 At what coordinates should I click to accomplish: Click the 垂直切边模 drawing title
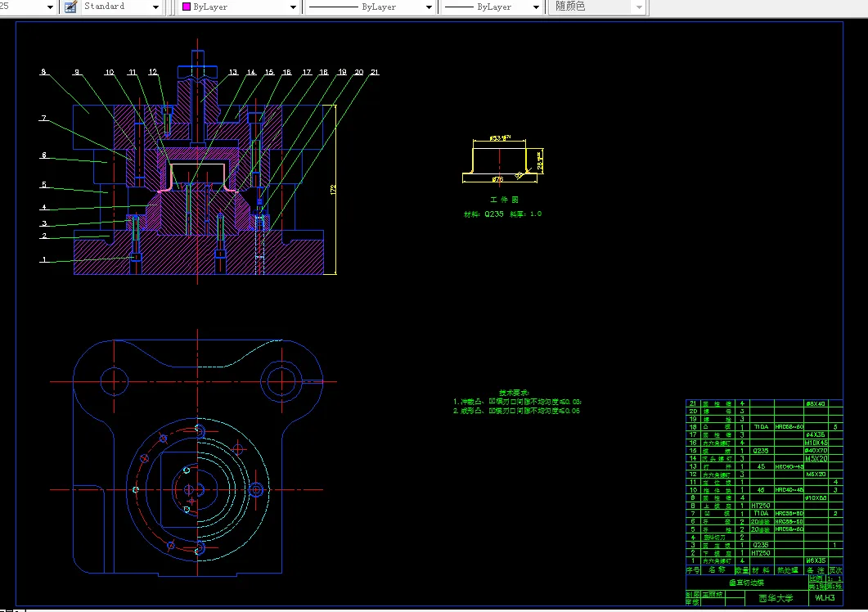tap(746, 583)
